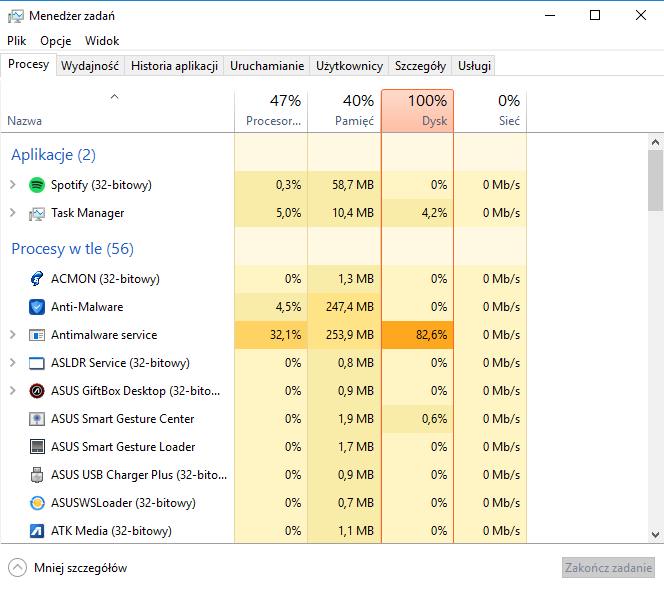The width and height of the screenshot is (664, 589).
Task: Select the Task Manager row name
Action: [x=88, y=213]
